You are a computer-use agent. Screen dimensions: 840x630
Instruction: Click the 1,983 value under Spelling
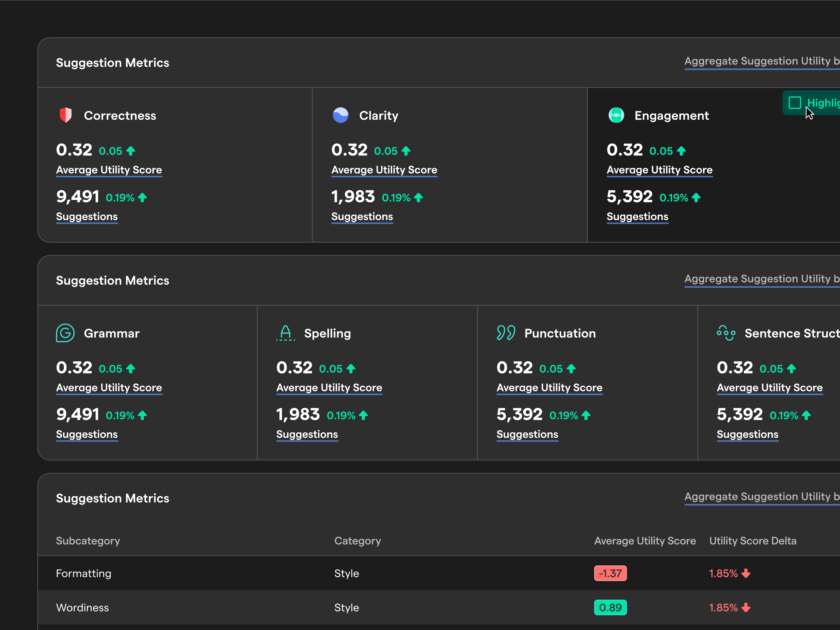click(x=298, y=415)
